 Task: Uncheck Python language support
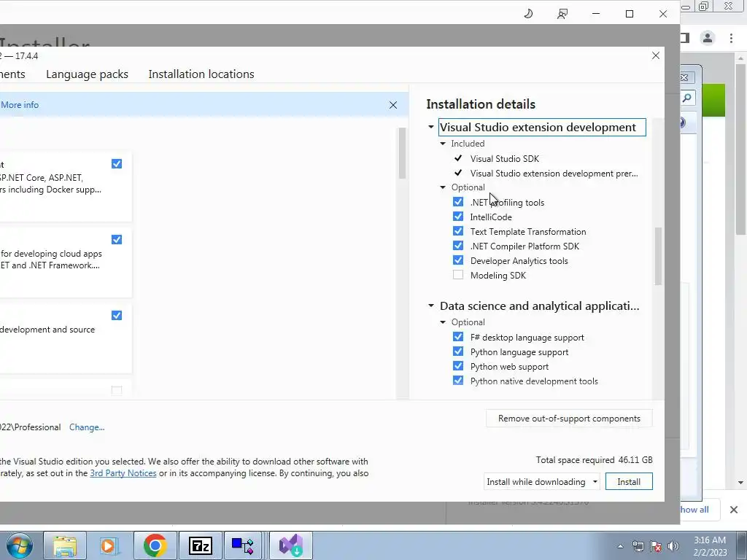(458, 351)
